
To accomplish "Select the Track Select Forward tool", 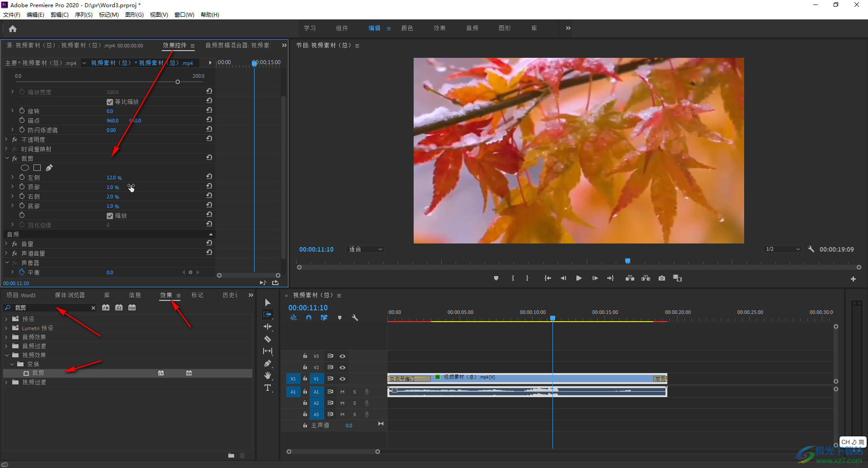I will (x=268, y=314).
